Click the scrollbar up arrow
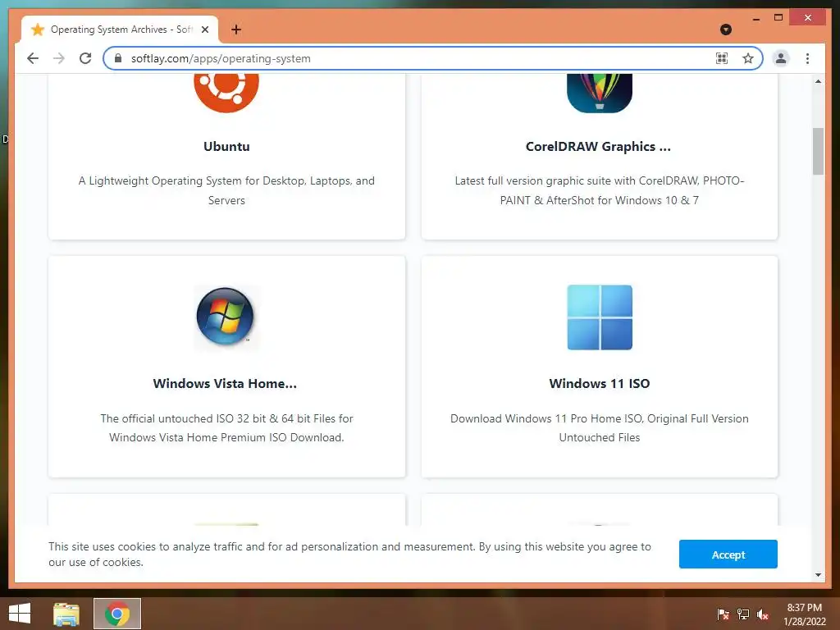The image size is (840, 630). point(818,81)
